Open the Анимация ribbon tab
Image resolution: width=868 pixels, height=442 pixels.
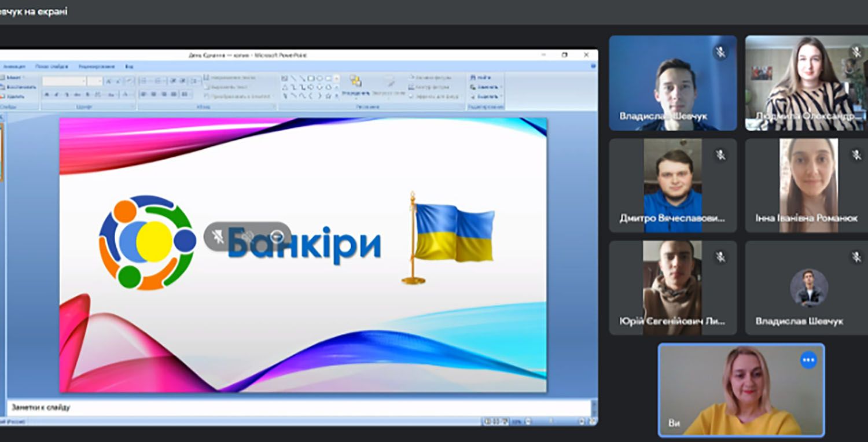tap(14, 67)
